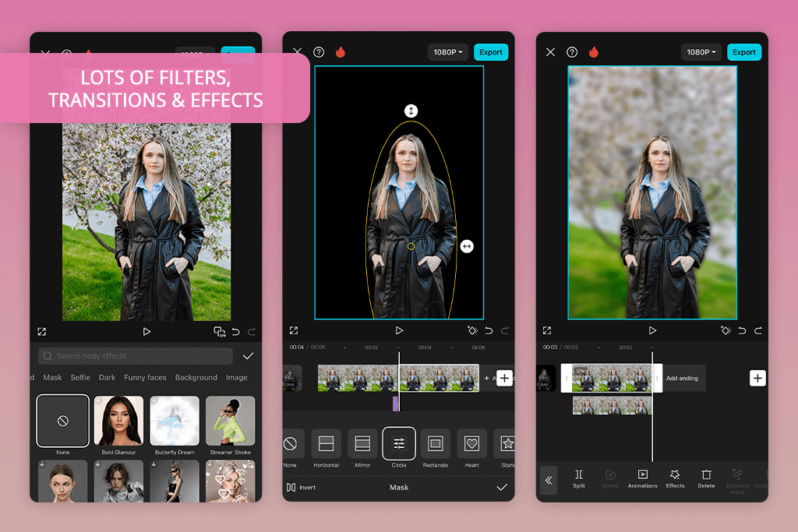Open 1080P resolution dropdown in right phone
Image resolution: width=798 pixels, height=532 pixels.
(701, 52)
